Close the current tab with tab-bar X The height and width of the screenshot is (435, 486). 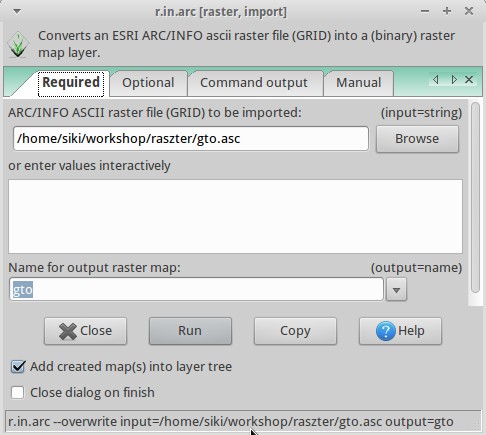point(469,80)
